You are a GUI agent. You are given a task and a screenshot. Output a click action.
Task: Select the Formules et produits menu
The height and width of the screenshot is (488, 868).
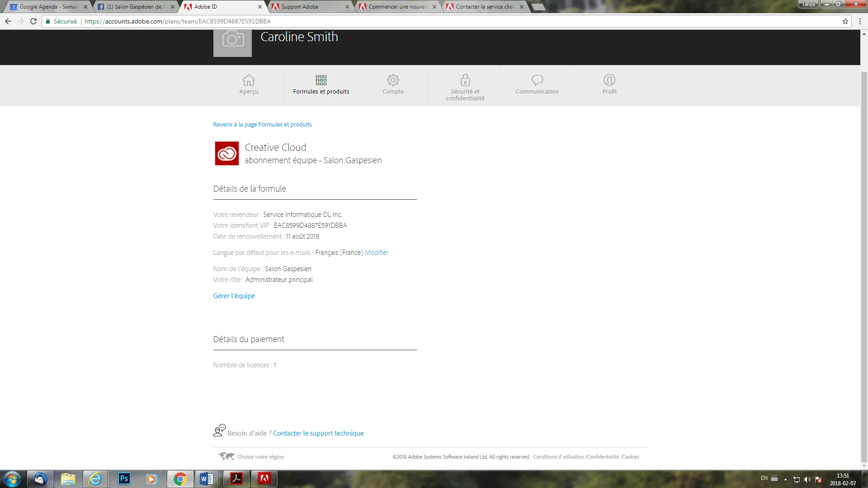(x=321, y=85)
